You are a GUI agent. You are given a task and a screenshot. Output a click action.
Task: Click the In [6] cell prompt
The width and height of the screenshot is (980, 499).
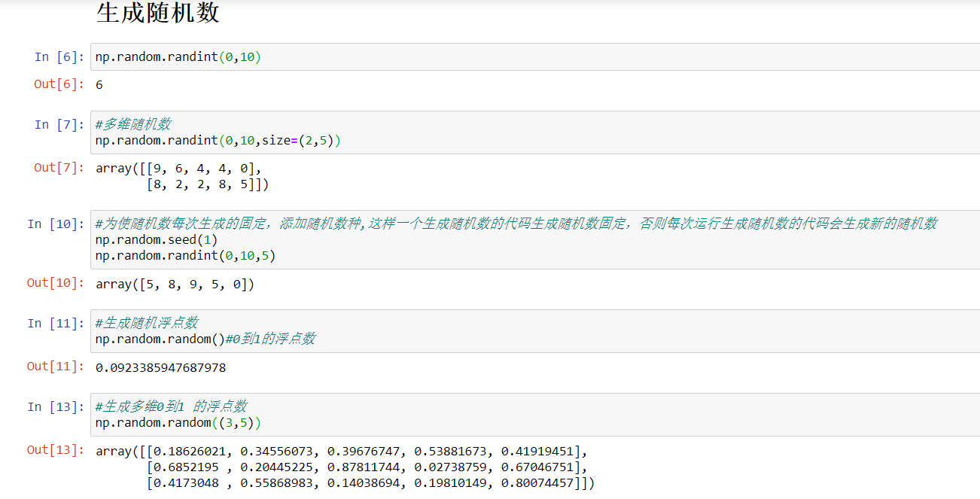coord(59,57)
